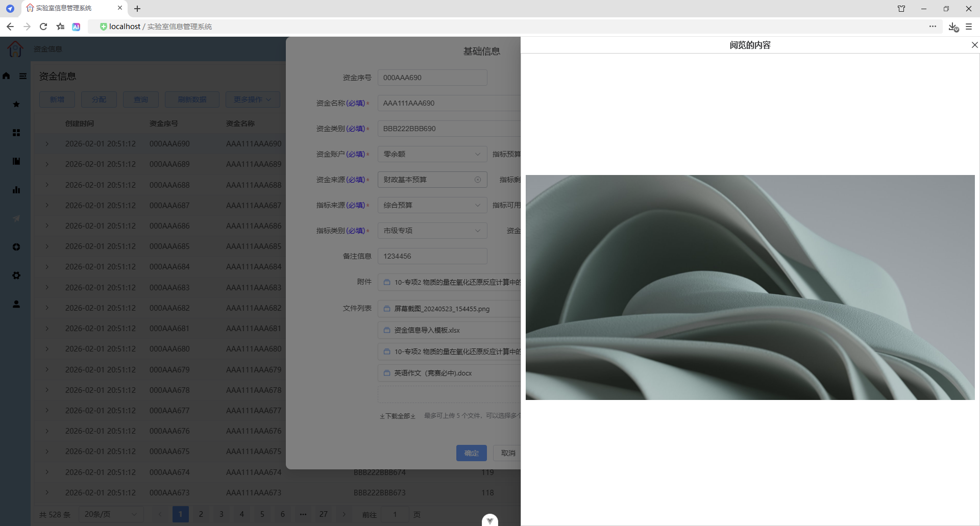The image size is (980, 526).
Task: Click the 资金类别 input field
Action: pyautogui.click(x=449, y=129)
